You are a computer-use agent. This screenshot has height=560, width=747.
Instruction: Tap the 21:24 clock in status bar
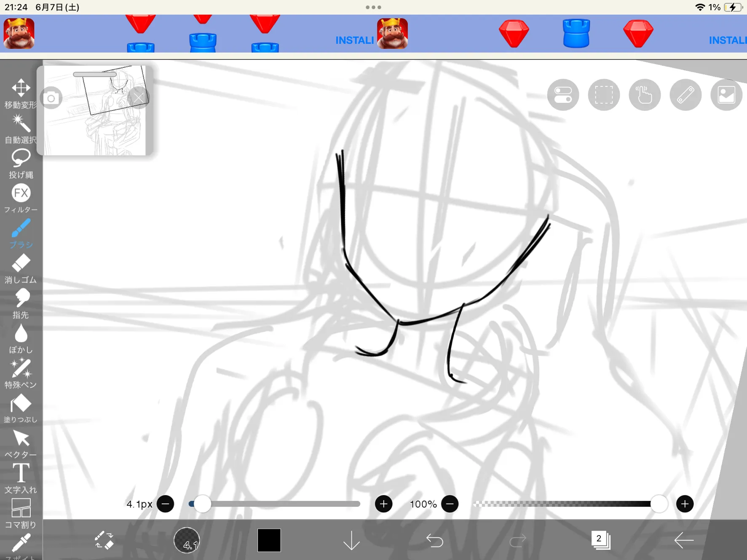16,7
